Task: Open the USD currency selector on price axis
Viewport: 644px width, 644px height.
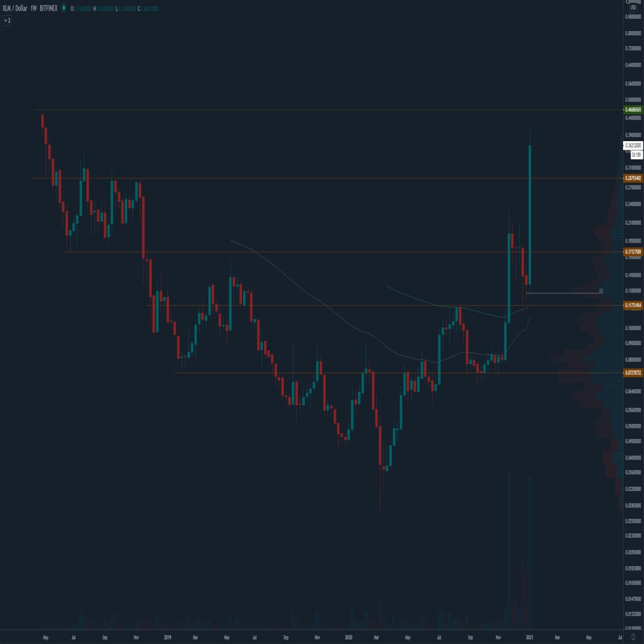Action: coord(633,8)
